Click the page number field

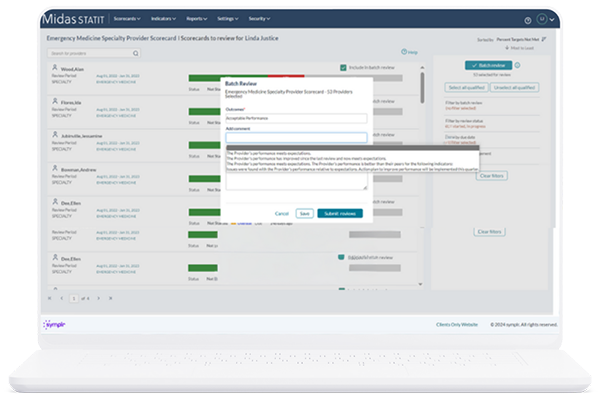pos(74,298)
